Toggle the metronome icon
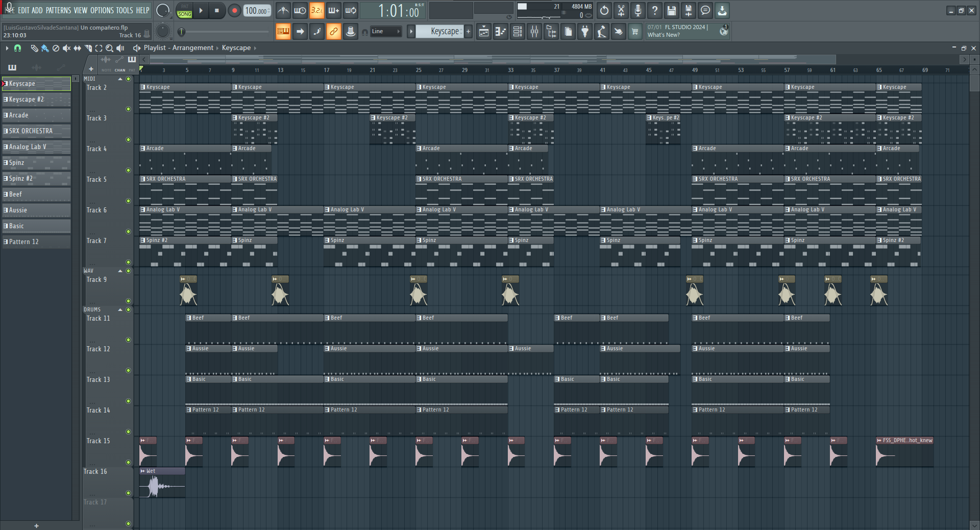 [283, 10]
